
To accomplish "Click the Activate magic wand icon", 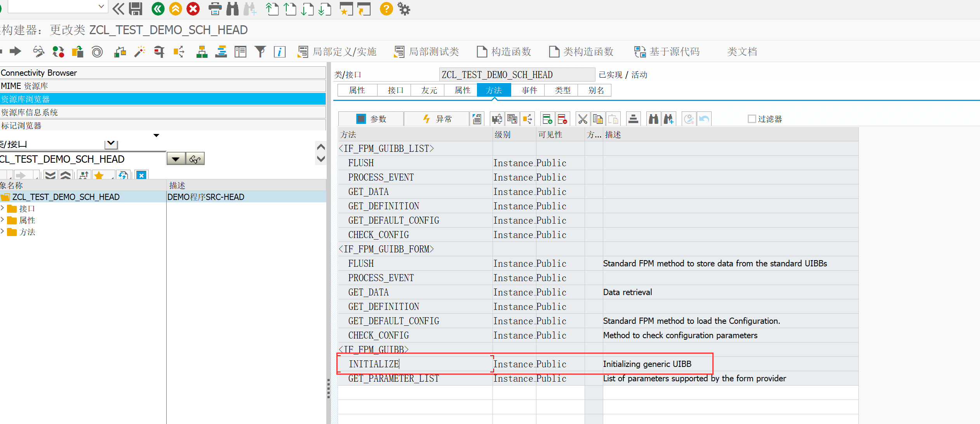I will point(139,52).
